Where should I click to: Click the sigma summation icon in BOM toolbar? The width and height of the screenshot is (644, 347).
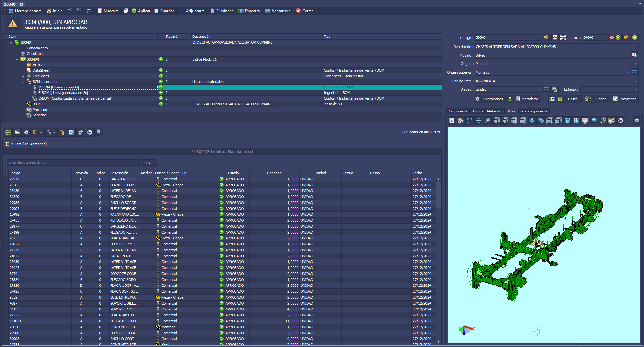point(34,132)
